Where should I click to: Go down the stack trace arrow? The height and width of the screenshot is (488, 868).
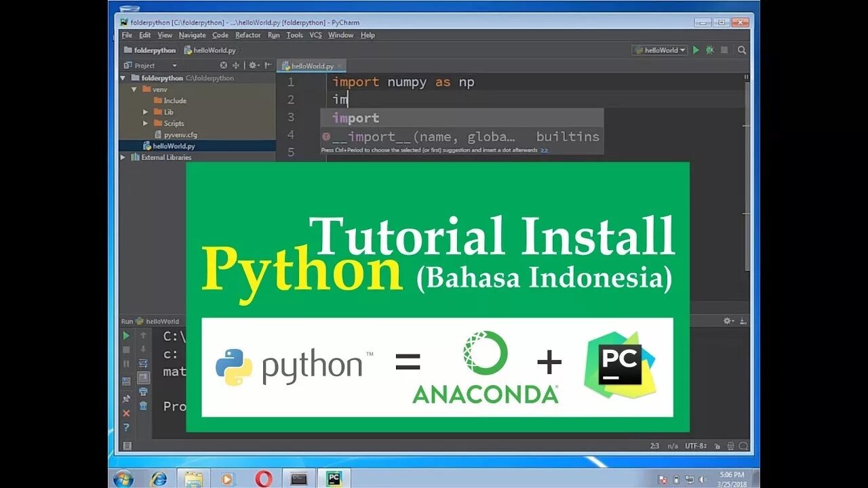click(x=143, y=350)
